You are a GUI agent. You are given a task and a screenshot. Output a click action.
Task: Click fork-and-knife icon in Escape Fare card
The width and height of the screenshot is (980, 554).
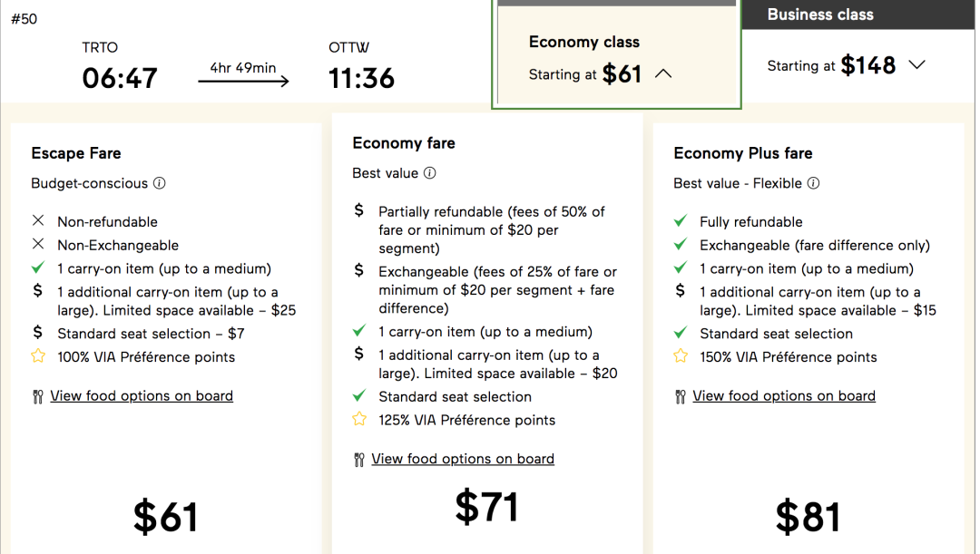(37, 396)
